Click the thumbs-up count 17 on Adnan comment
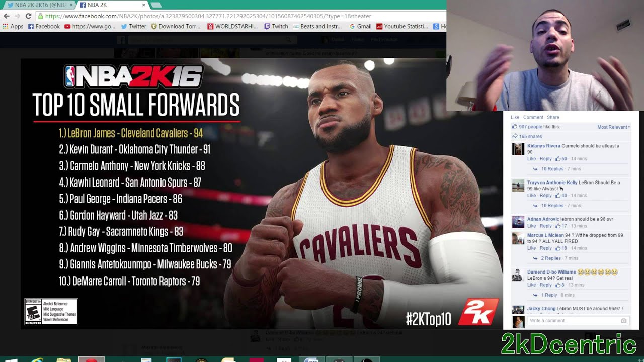 point(561,226)
